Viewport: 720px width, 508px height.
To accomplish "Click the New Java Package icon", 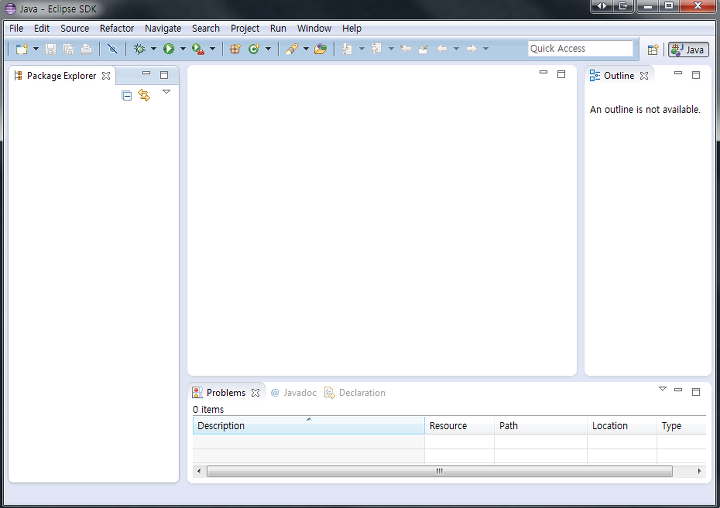I will pyautogui.click(x=235, y=49).
